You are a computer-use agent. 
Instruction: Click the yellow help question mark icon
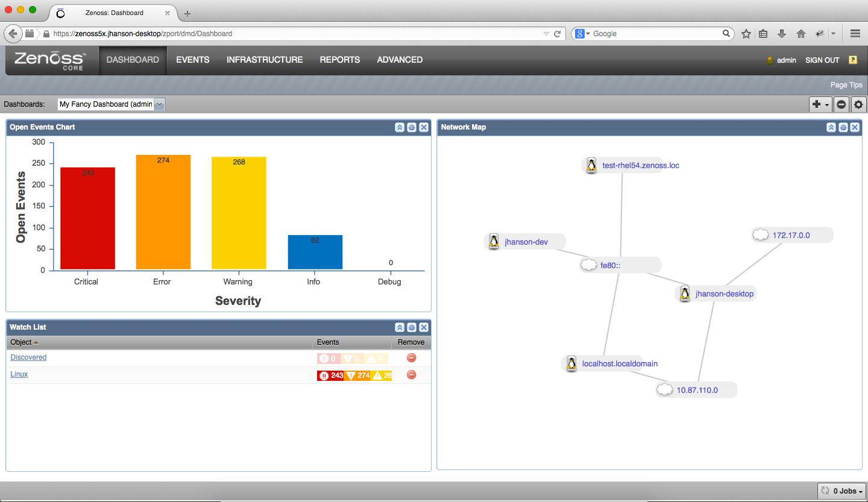click(x=852, y=60)
